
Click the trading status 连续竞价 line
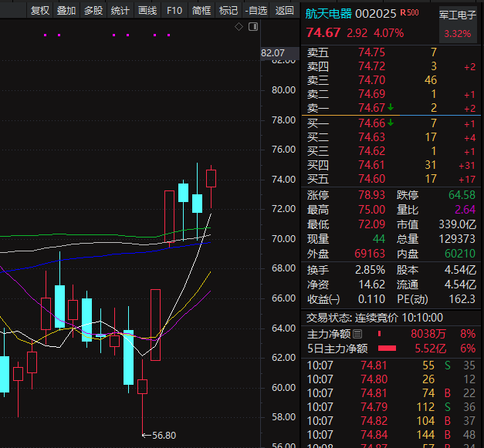tap(374, 318)
